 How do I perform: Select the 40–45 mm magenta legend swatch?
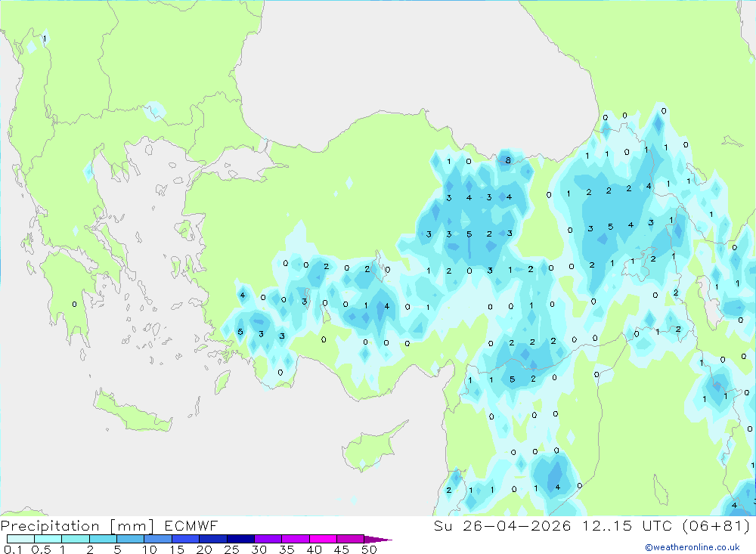tap(323, 539)
